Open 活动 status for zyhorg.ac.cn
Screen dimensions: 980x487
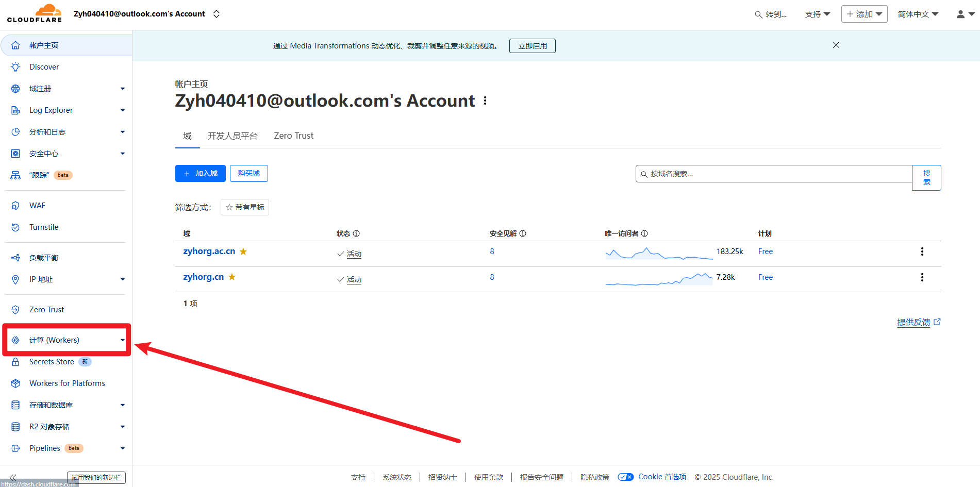click(354, 254)
